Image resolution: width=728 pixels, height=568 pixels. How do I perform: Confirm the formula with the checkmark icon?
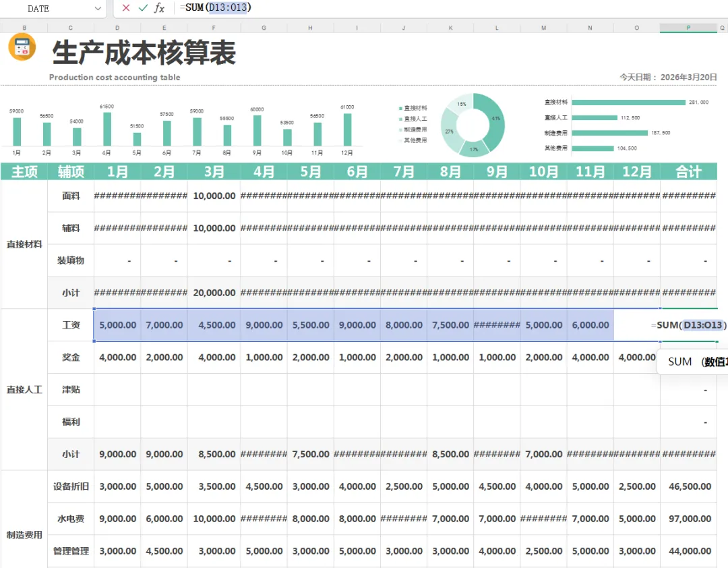(x=143, y=8)
